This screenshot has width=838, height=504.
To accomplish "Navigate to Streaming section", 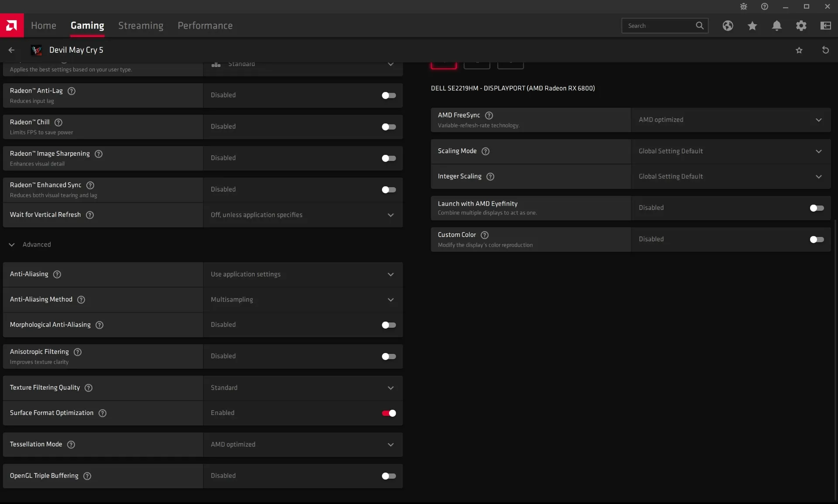I will 141,25.
